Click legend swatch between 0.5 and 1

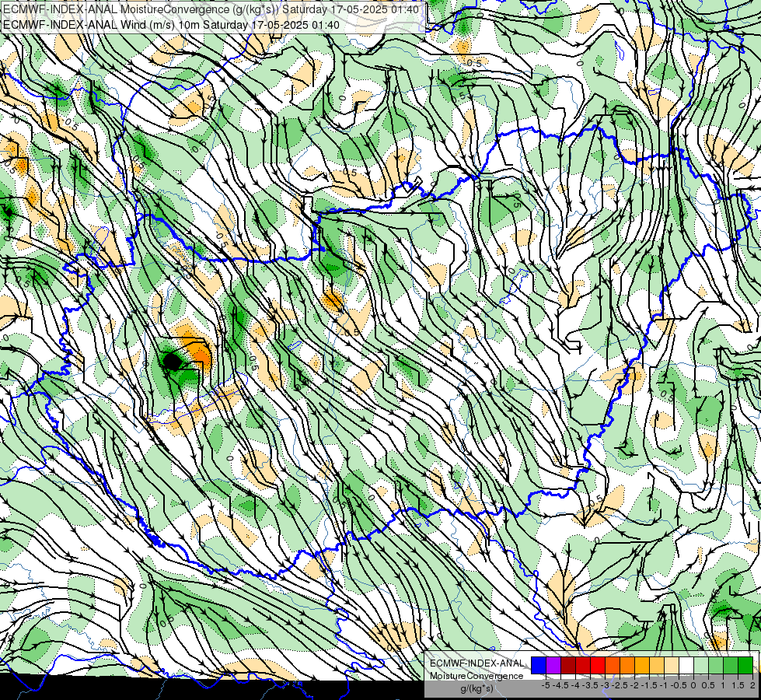(x=716, y=665)
